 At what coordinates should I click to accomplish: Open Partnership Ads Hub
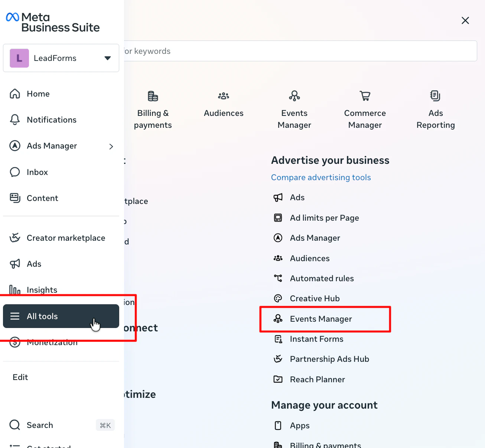329,359
